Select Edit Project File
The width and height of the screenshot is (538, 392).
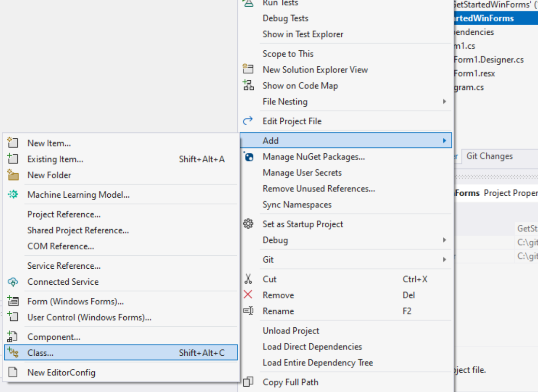tap(292, 121)
